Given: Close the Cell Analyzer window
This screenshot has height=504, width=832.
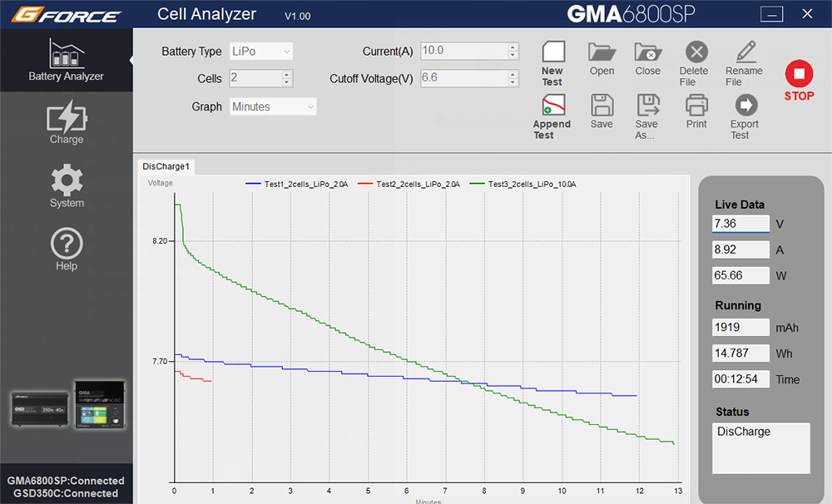Looking at the screenshot, I should coord(807,14).
